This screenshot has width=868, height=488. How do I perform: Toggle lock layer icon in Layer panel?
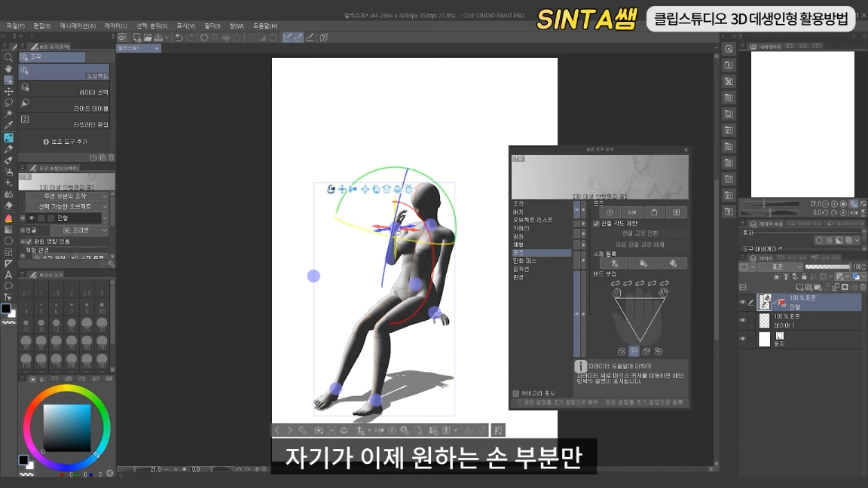804,276
